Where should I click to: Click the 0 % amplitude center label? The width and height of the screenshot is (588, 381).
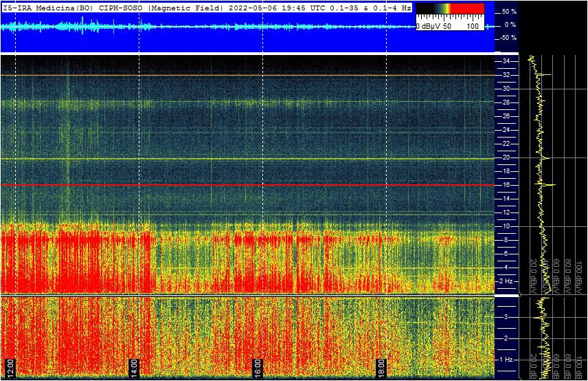[510, 25]
